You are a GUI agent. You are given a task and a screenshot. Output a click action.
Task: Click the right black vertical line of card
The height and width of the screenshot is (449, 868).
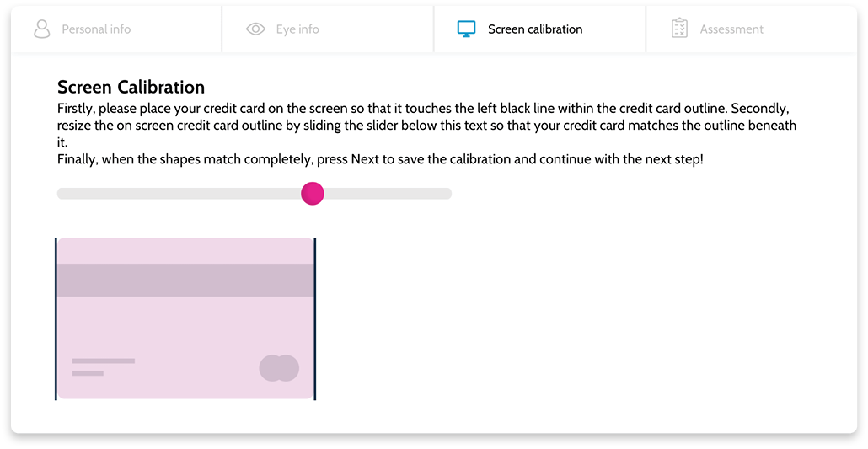315,318
